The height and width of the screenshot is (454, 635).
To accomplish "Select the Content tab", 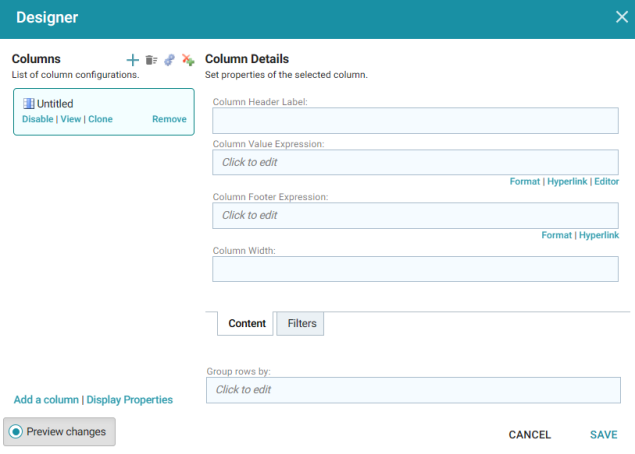I will (x=245, y=323).
